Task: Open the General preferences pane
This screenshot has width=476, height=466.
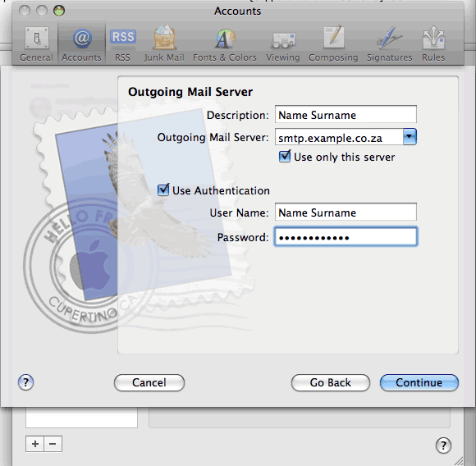Action: [36, 43]
